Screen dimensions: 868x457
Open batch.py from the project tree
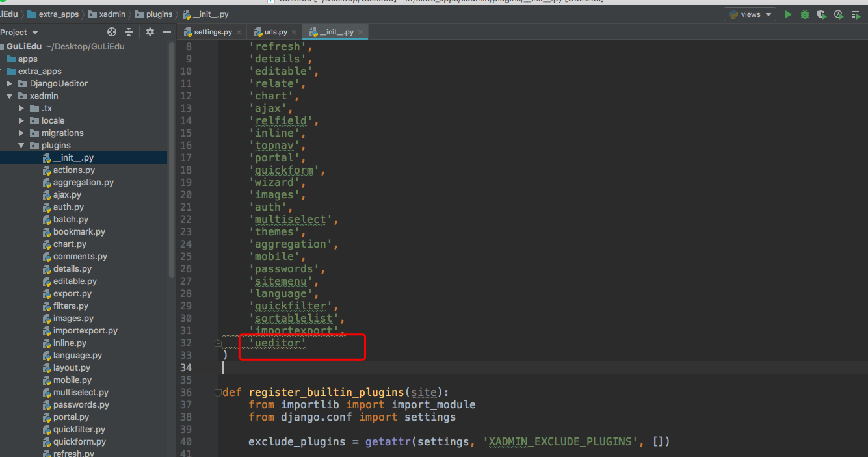pos(71,219)
